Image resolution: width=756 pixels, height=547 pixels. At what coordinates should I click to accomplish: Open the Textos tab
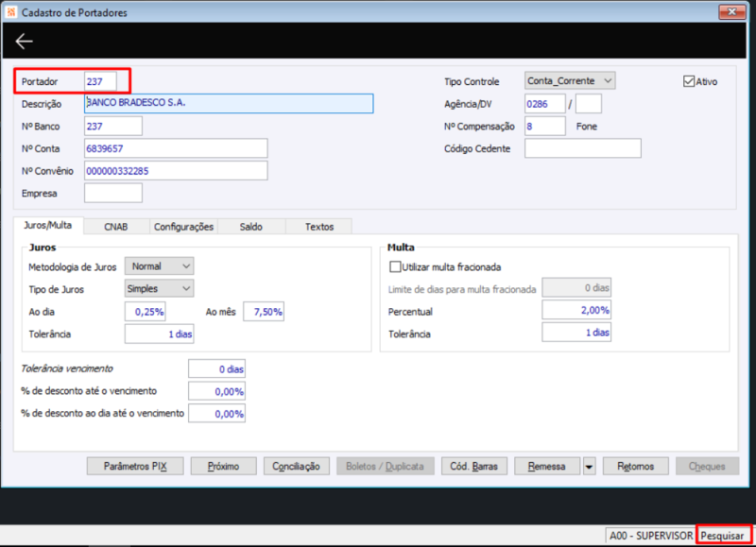[319, 227]
